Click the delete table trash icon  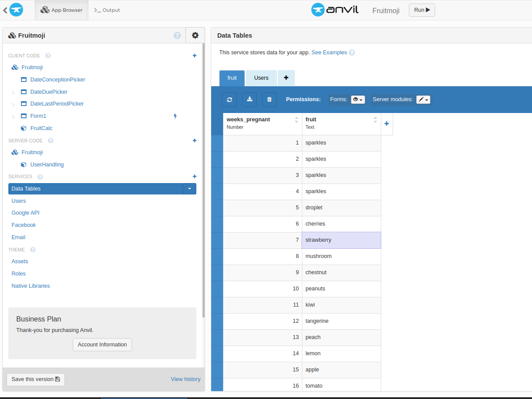pyautogui.click(x=269, y=99)
